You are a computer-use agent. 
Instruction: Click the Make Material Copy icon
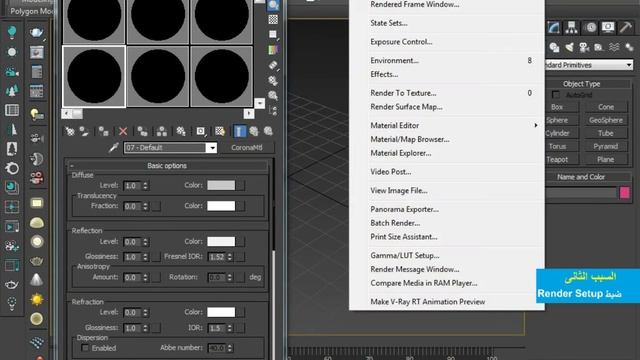coord(142,131)
